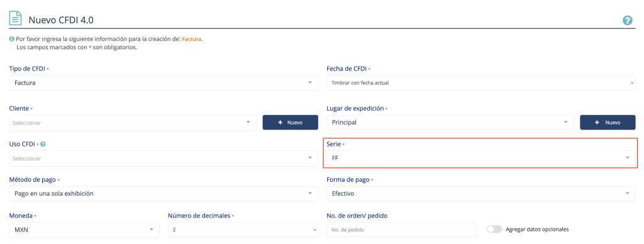The image size is (644, 244).
Task: Open the Método de pago dropdown
Action: coord(164,194)
